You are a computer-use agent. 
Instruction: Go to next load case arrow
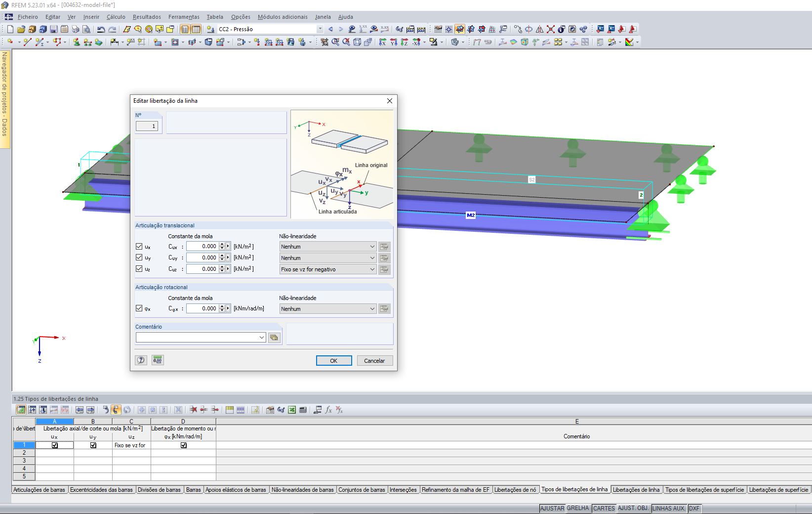click(341, 29)
